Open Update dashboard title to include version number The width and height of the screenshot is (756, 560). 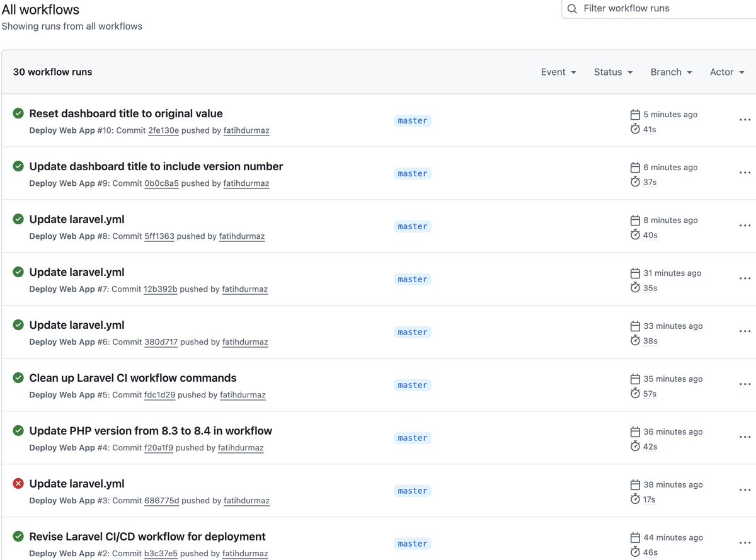coord(156,166)
